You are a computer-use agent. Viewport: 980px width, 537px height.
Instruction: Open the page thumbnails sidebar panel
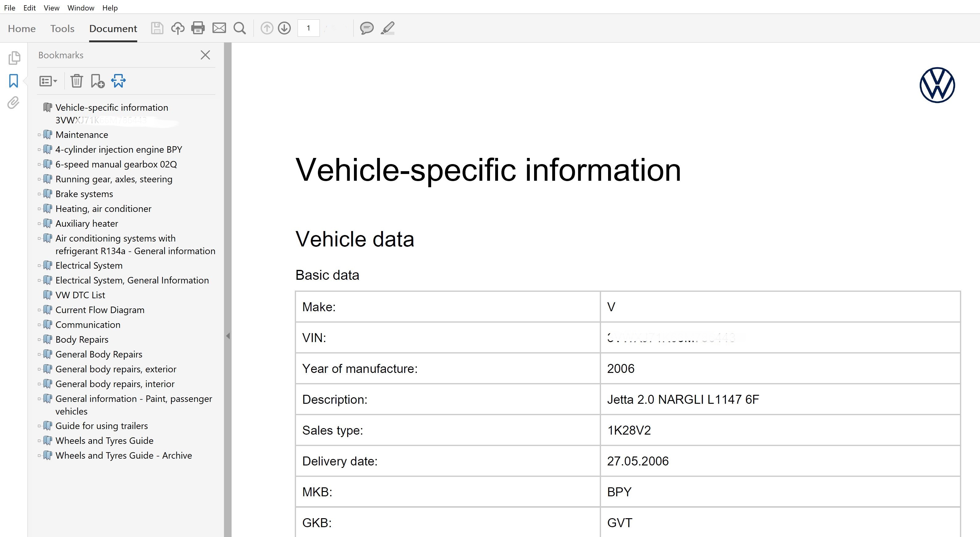[x=14, y=58]
